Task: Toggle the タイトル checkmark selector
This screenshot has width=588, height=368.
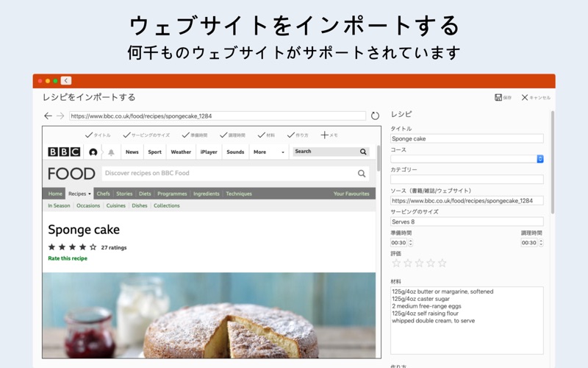Action: pos(98,135)
